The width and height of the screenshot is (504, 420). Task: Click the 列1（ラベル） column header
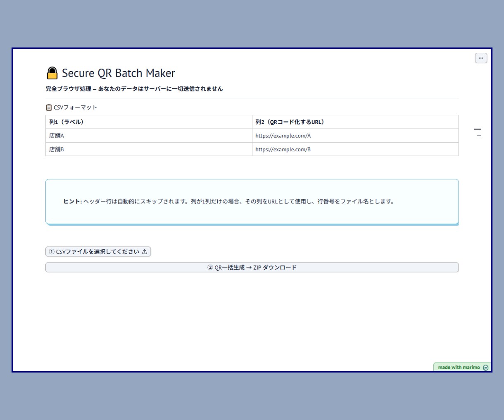[149, 122]
